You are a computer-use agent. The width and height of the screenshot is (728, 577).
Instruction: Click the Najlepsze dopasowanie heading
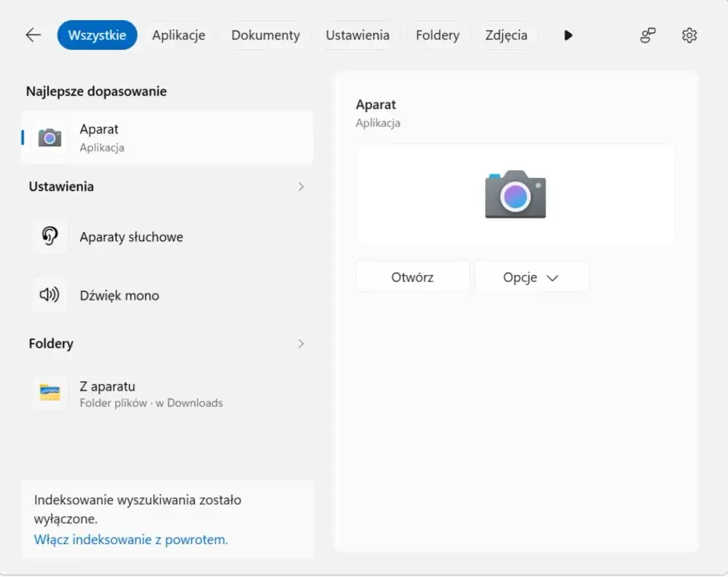point(96,91)
